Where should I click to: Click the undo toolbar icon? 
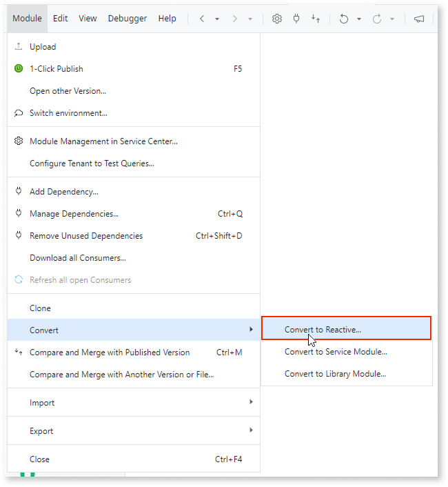pos(343,19)
